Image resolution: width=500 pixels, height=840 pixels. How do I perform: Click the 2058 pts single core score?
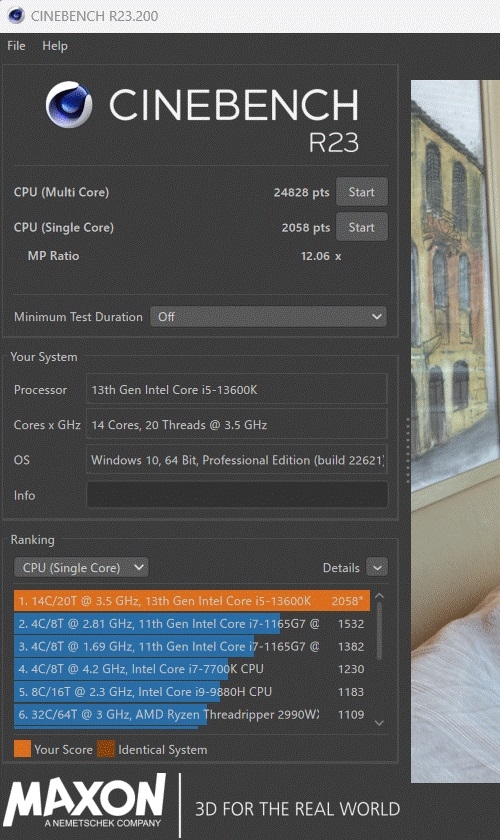[305, 228]
